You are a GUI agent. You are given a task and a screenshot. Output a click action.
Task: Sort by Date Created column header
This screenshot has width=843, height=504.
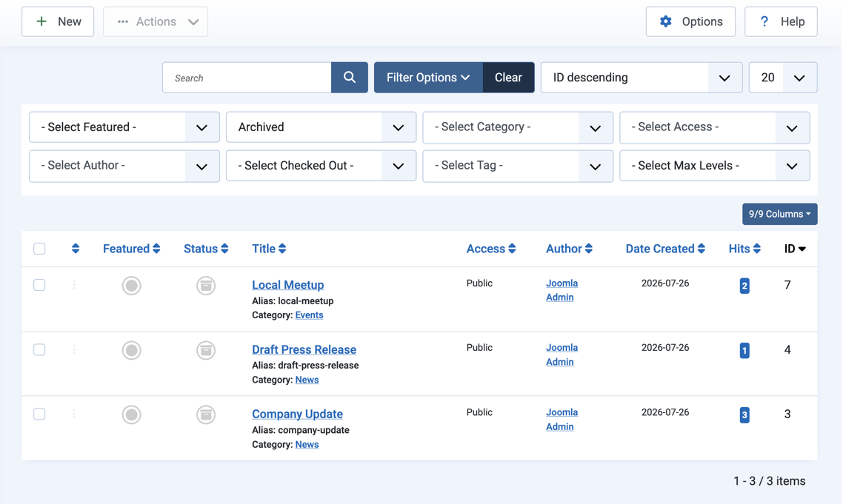pyautogui.click(x=665, y=249)
